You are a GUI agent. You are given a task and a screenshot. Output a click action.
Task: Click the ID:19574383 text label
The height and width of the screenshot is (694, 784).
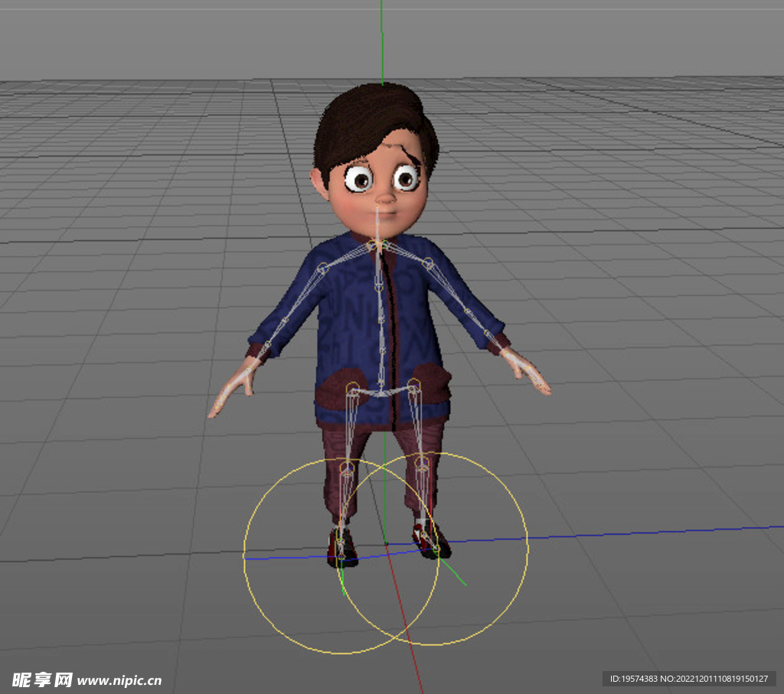point(635,677)
